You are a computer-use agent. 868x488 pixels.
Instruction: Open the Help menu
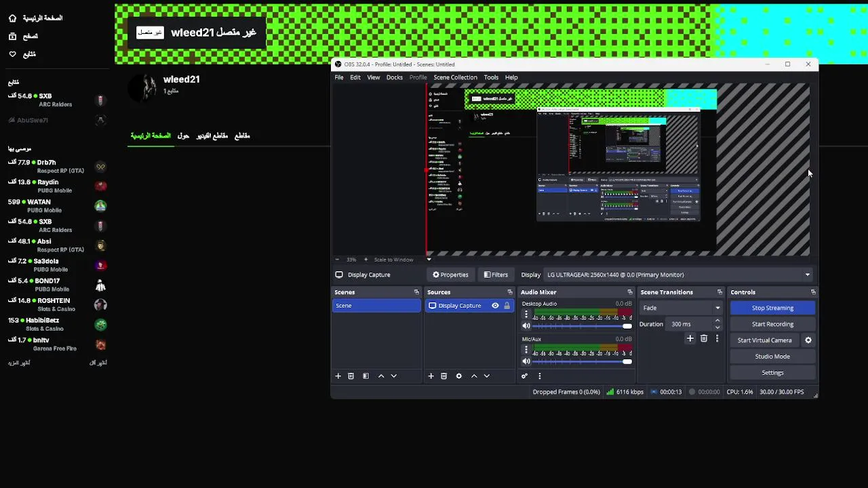(511, 77)
